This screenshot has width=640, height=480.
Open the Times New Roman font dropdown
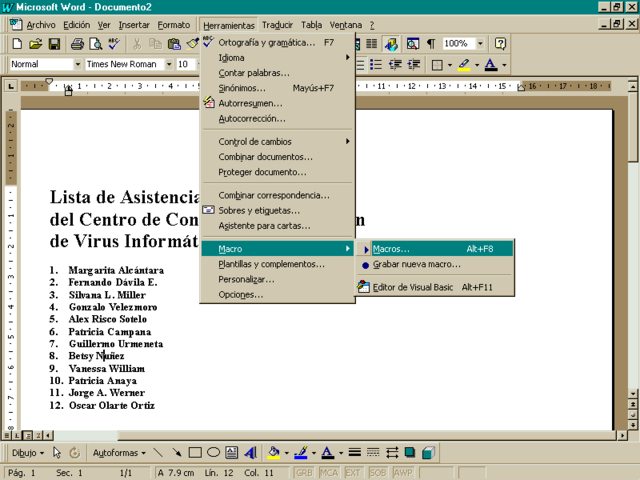169,64
